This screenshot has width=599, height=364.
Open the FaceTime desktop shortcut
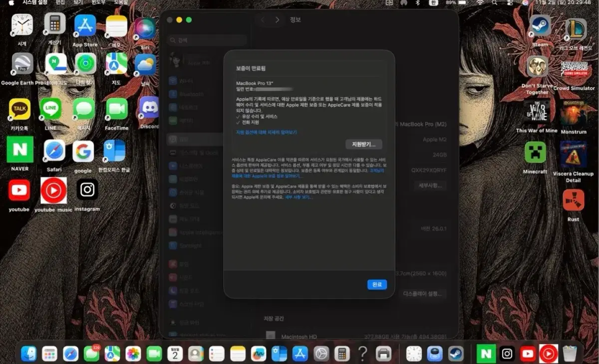point(117,109)
